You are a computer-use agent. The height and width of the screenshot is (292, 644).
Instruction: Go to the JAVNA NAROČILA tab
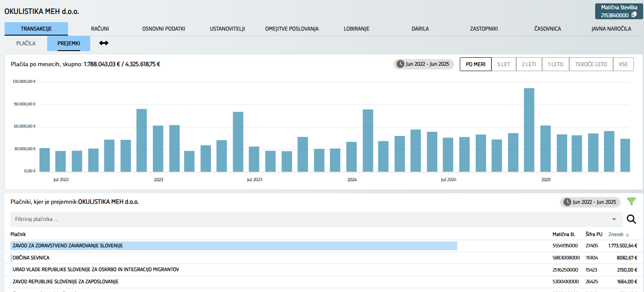pyautogui.click(x=611, y=29)
